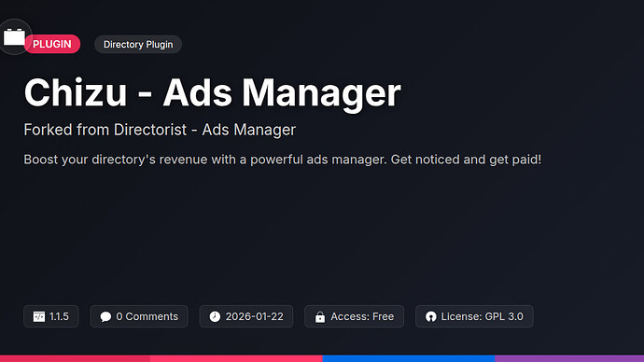Click the Boost your directory's revenue description

click(x=283, y=160)
